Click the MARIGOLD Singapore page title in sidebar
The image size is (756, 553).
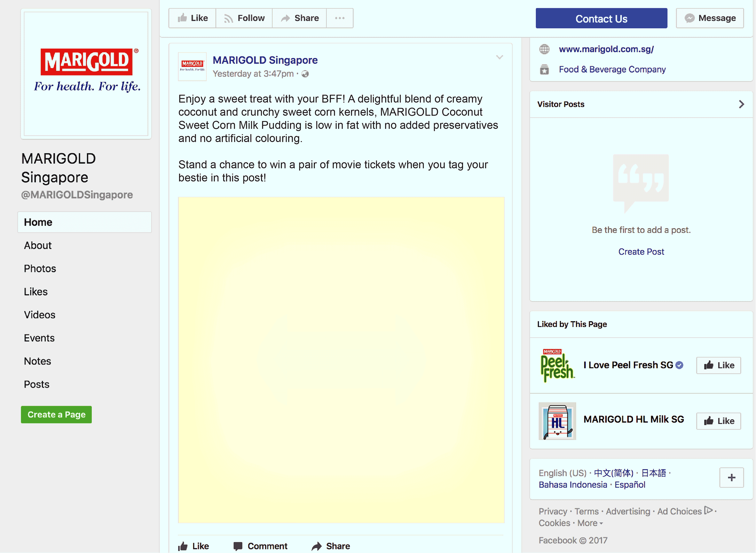pos(59,168)
